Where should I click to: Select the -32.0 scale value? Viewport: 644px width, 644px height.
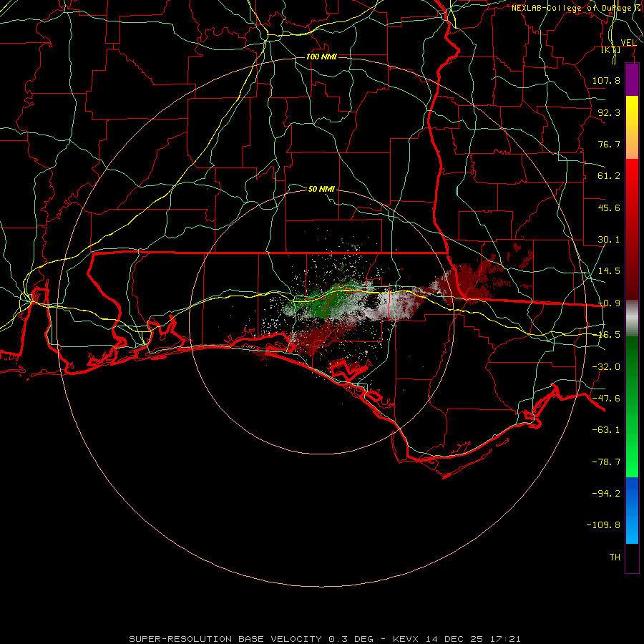pyautogui.click(x=606, y=367)
